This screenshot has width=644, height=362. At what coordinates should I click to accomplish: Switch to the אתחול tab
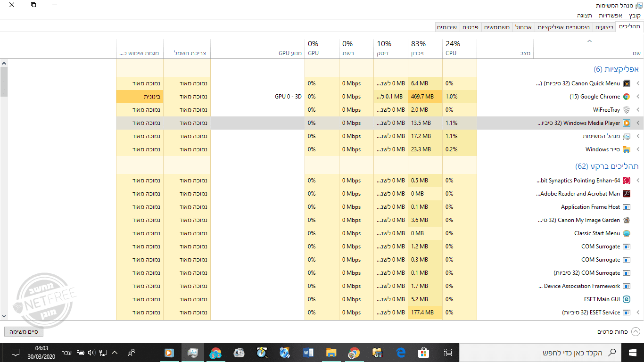point(523,27)
